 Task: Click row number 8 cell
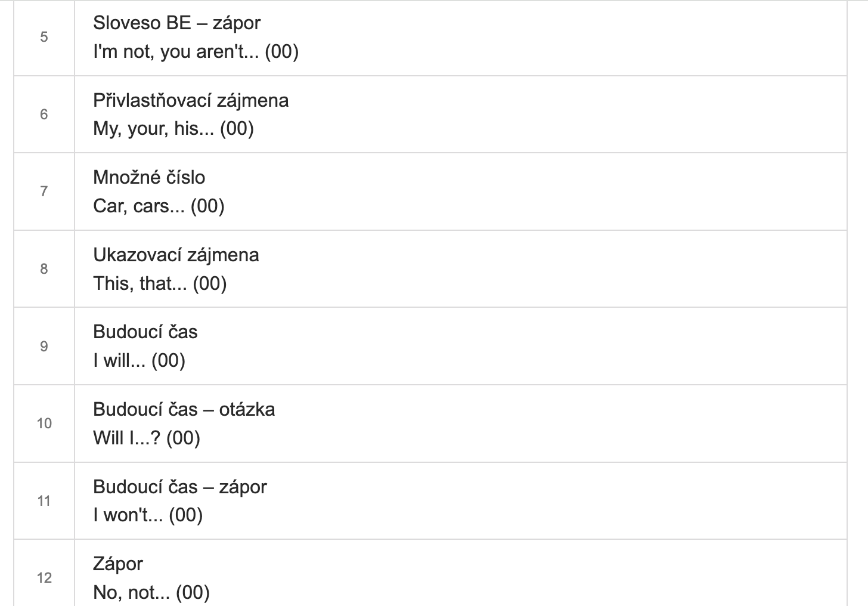pos(44,269)
